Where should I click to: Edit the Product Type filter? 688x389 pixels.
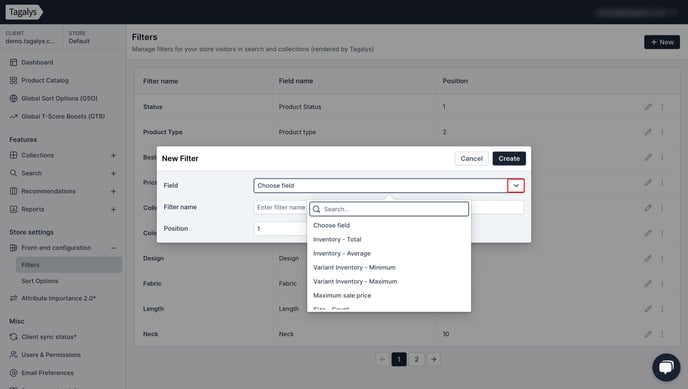point(648,132)
